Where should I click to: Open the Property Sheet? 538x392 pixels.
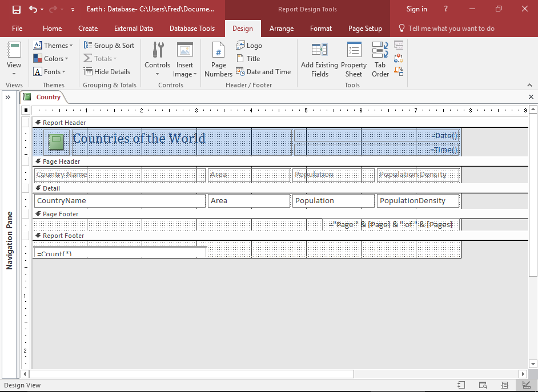pyautogui.click(x=354, y=59)
